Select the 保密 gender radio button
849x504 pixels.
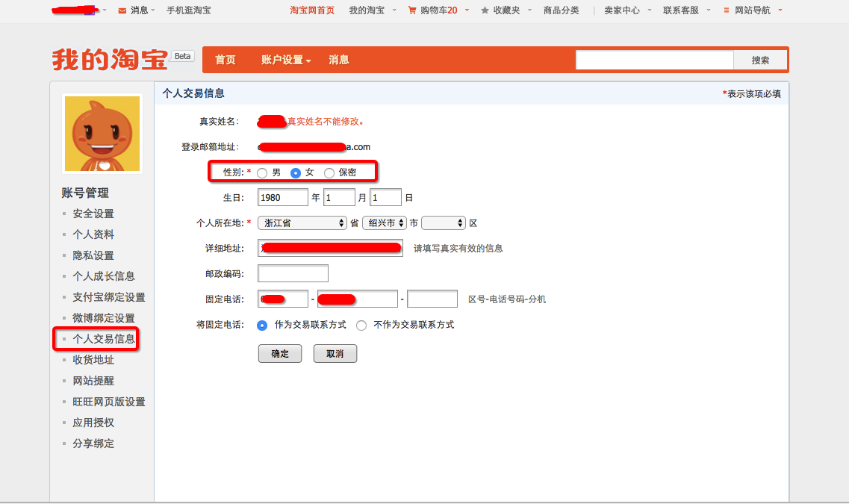[x=329, y=173]
